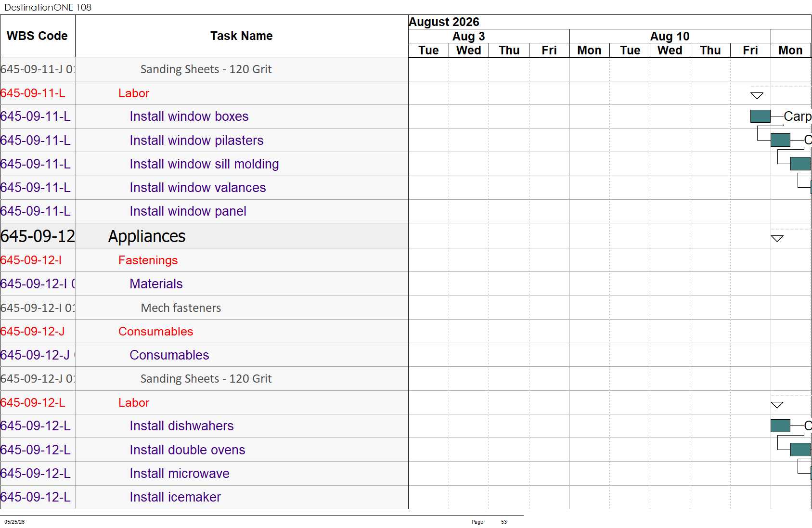Click the 05/25/26 footer date

pyautogui.click(x=14, y=522)
